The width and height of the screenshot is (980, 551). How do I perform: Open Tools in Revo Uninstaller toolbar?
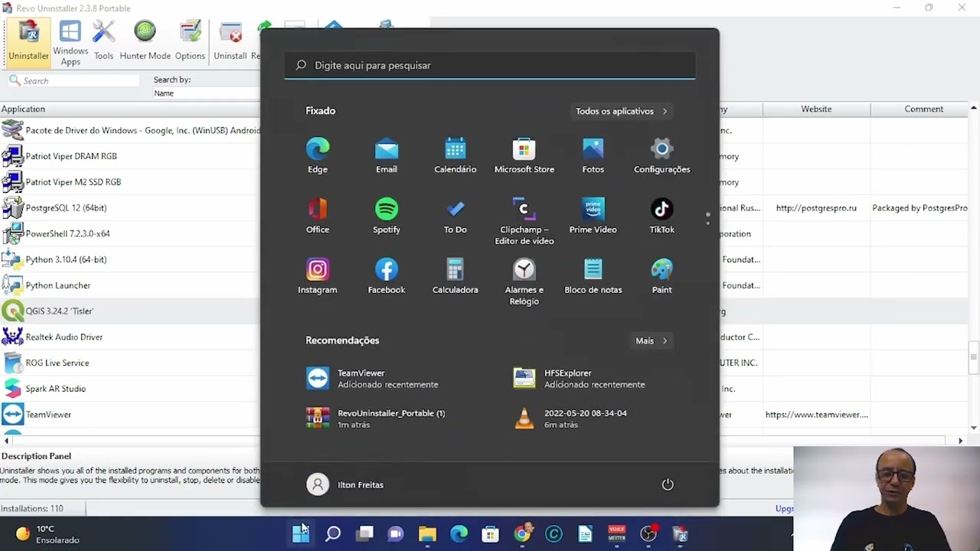click(103, 41)
